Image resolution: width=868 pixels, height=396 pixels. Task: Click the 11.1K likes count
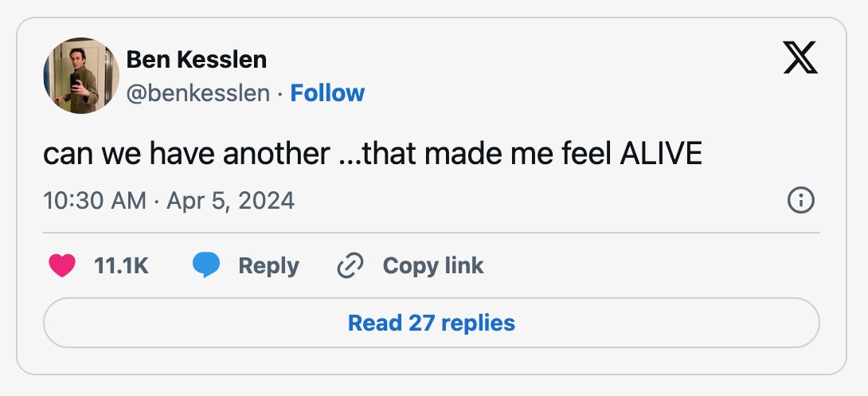(x=121, y=266)
